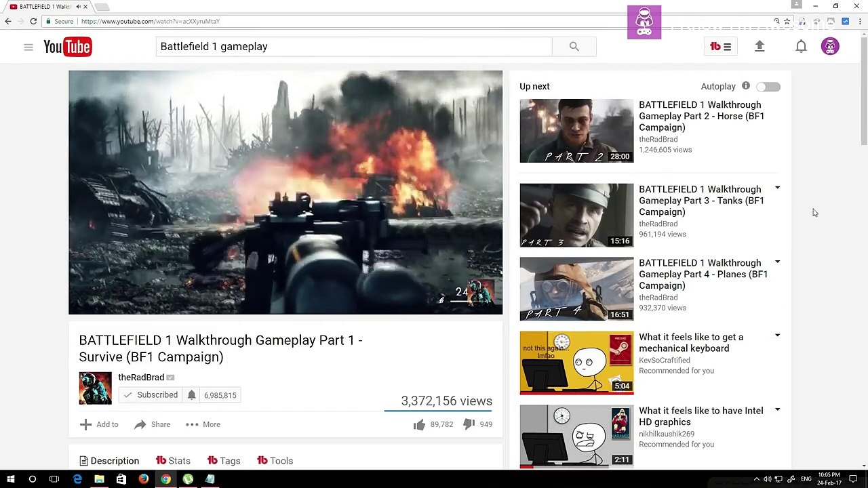
Task: Open Windows Store from the taskbar
Action: tap(121, 479)
